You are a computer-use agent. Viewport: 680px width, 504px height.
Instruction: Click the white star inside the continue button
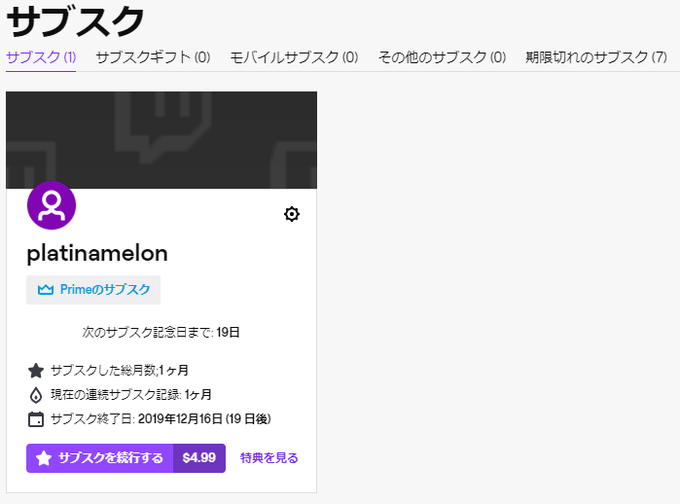pyautogui.click(x=43, y=458)
